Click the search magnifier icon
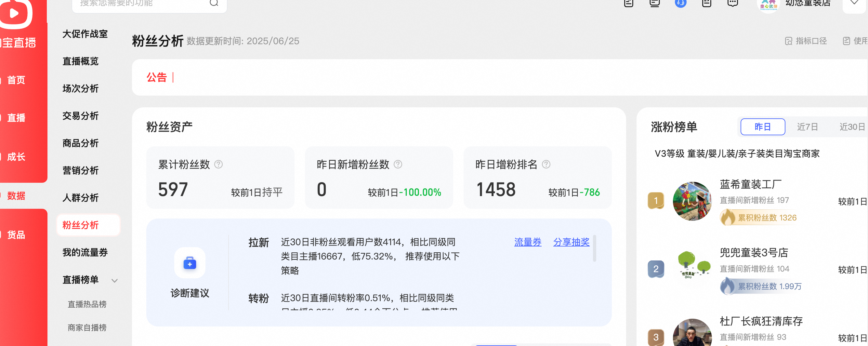Viewport: 868px width, 346px height. tap(214, 3)
